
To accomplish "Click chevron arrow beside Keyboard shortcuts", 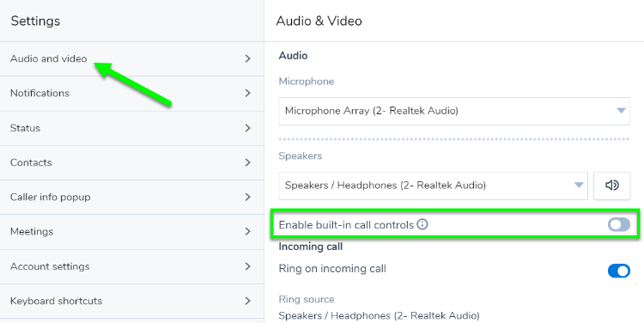I will coord(247,302).
